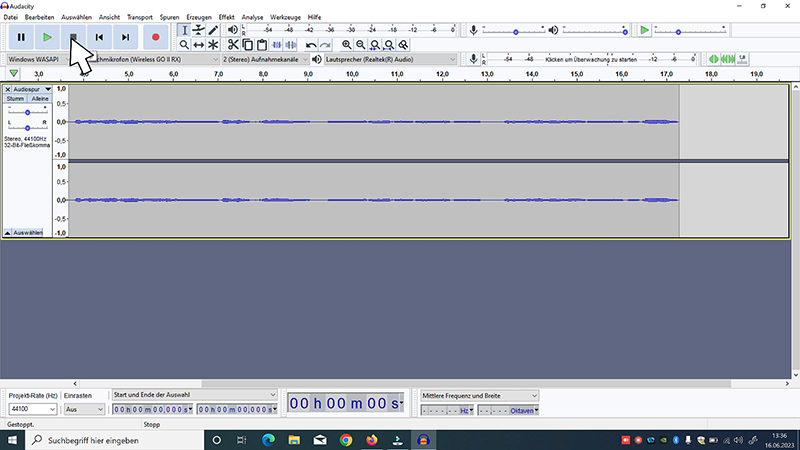Image resolution: width=800 pixels, height=450 pixels.
Task: Open the Lautsprecher output device dropdown
Action: coord(390,59)
